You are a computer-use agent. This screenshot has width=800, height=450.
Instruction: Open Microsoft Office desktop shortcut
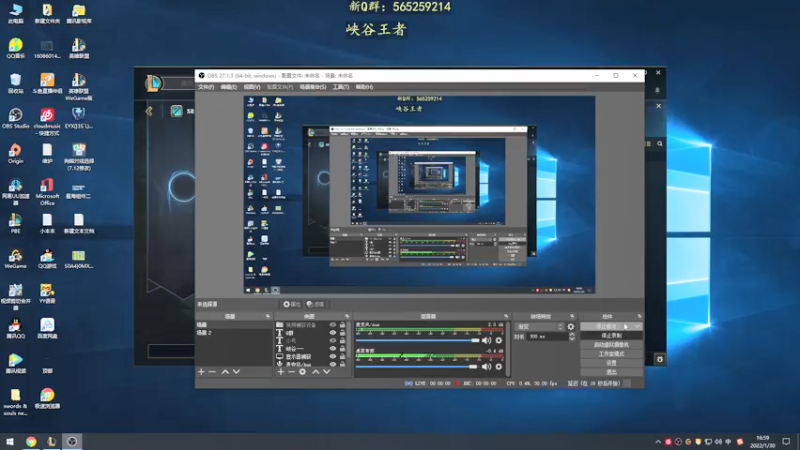tap(47, 192)
